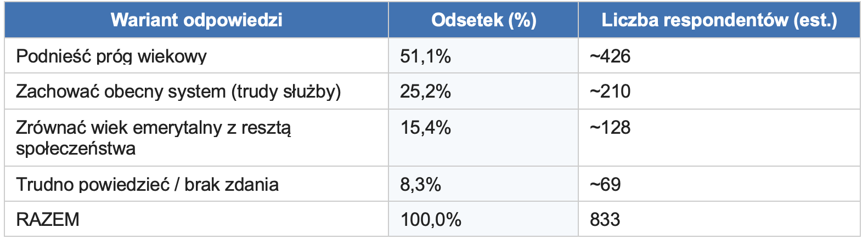Click the 833 total respondents cell
This screenshot has height=250, width=868.
click(605, 219)
